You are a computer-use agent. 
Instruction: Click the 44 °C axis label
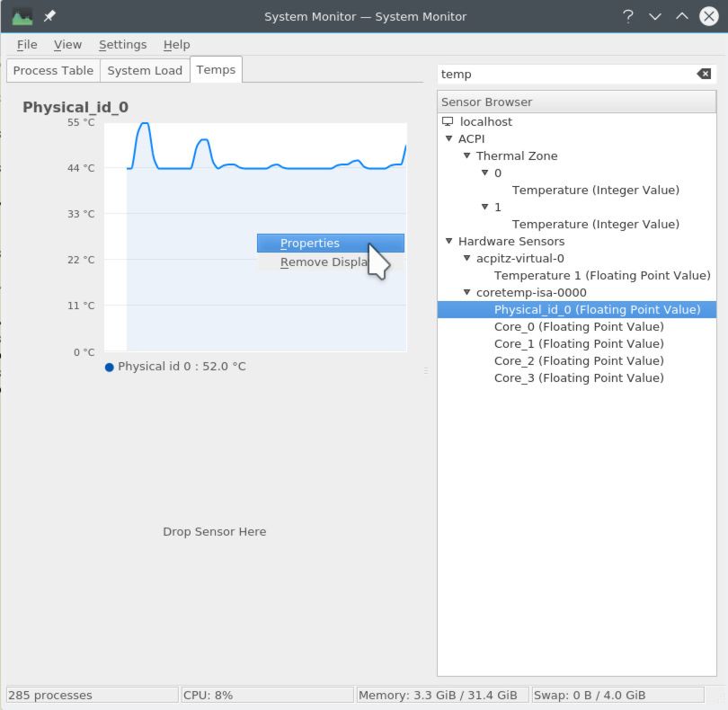click(x=81, y=168)
